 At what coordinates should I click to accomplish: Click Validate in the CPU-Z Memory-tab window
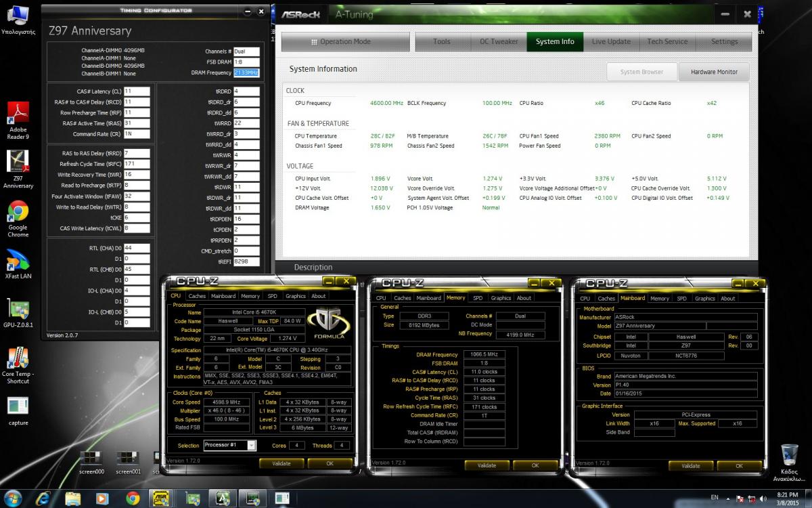(487, 465)
